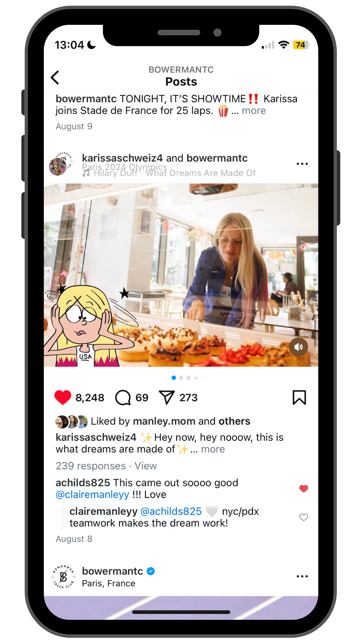
Task: Open karissaschweiz4 profile picture avatar
Action: (x=60, y=164)
